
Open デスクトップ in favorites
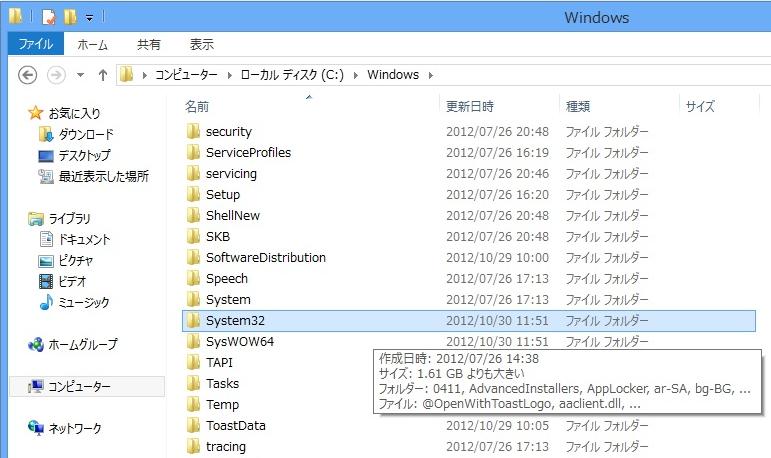pyautogui.click(x=85, y=155)
